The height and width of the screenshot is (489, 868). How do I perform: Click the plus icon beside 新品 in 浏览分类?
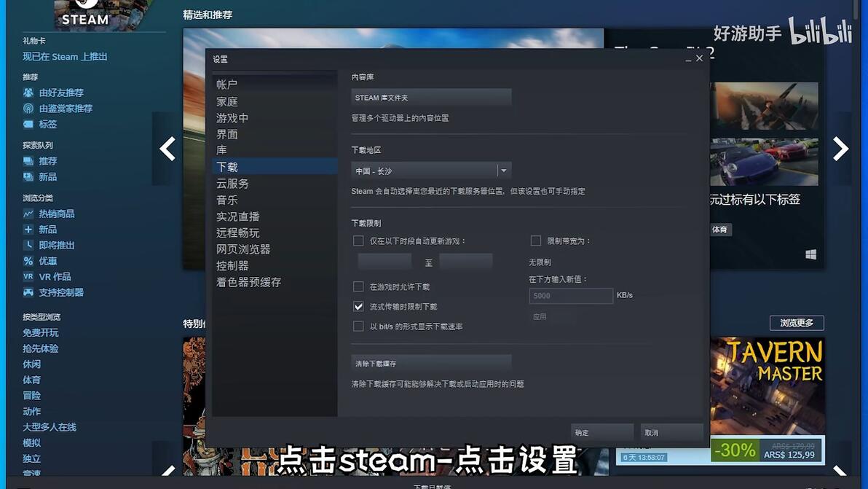28,230
